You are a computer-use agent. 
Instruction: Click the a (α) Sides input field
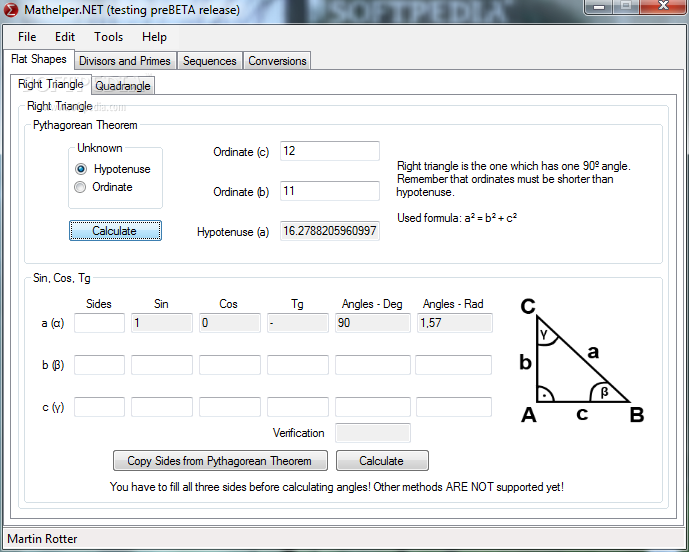[x=99, y=323]
